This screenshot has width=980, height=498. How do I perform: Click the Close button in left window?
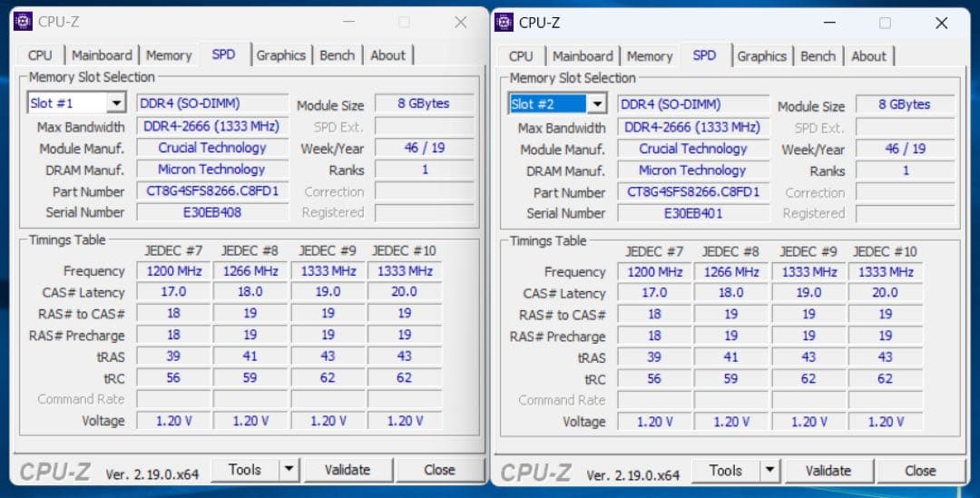click(439, 469)
